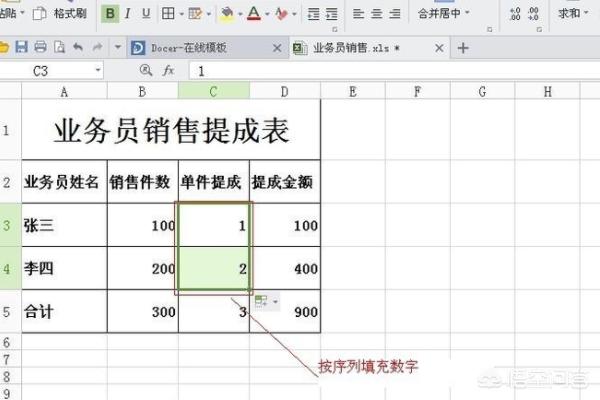Toggle Bold formatting button

pos(110,14)
